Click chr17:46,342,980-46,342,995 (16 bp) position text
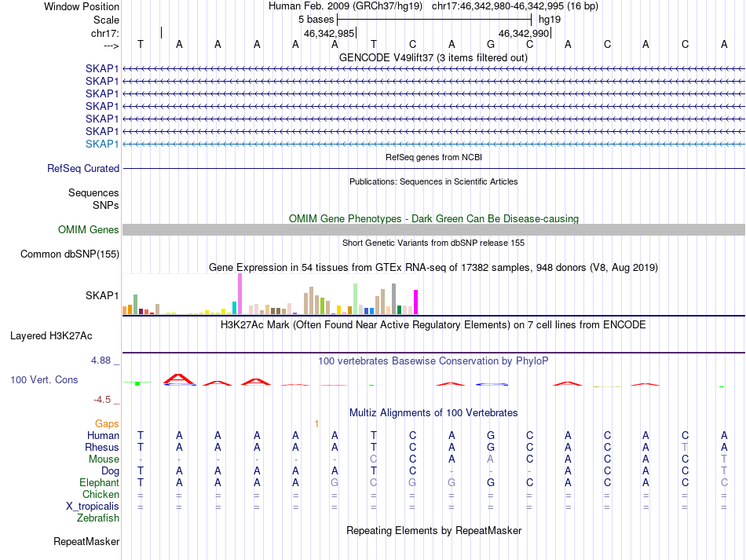 click(515, 6)
